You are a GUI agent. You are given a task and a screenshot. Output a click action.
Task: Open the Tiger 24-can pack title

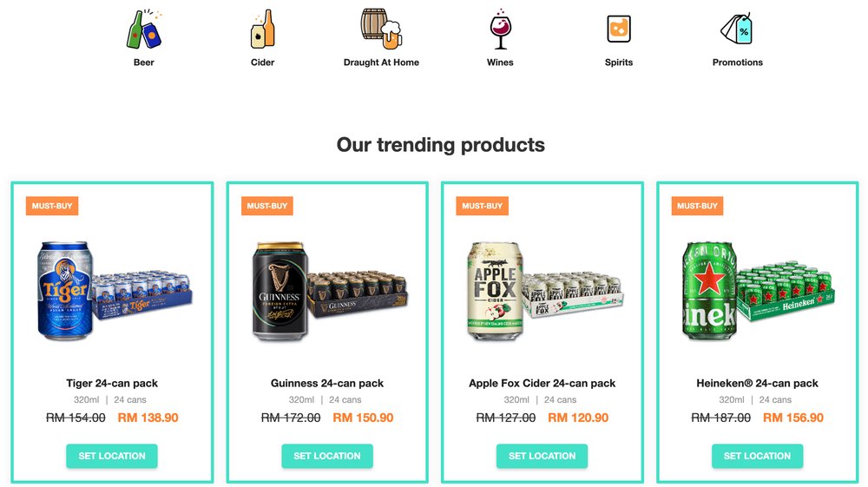[x=112, y=383]
